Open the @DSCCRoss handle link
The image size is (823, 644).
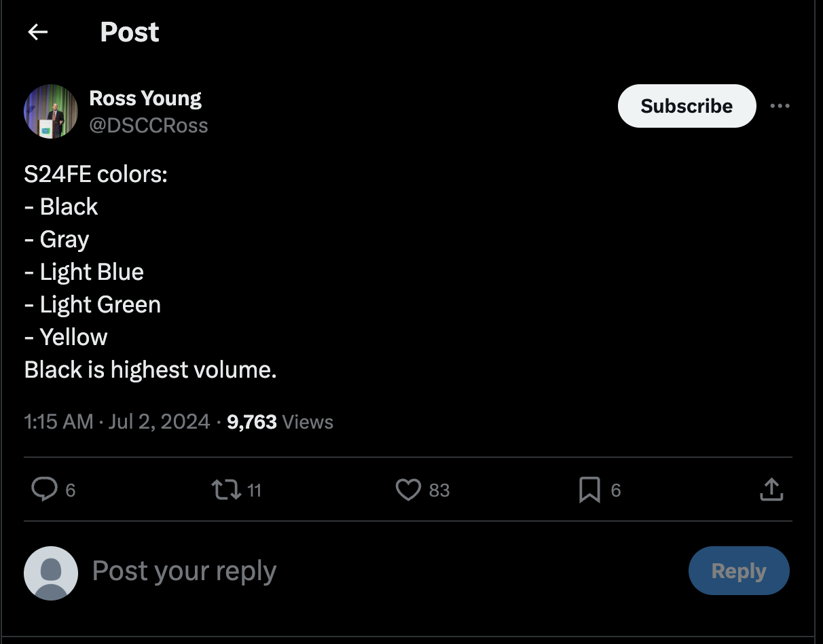pyautogui.click(x=149, y=126)
